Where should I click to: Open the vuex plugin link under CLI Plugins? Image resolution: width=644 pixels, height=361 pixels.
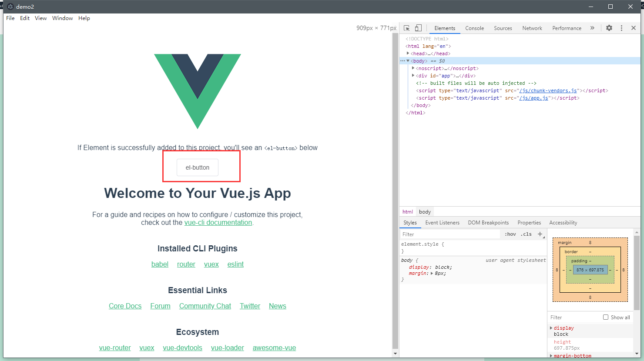tap(211, 264)
